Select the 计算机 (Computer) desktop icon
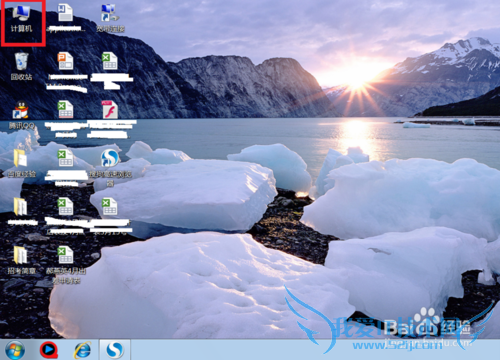Viewport: 500px width, 360px height. (x=22, y=13)
